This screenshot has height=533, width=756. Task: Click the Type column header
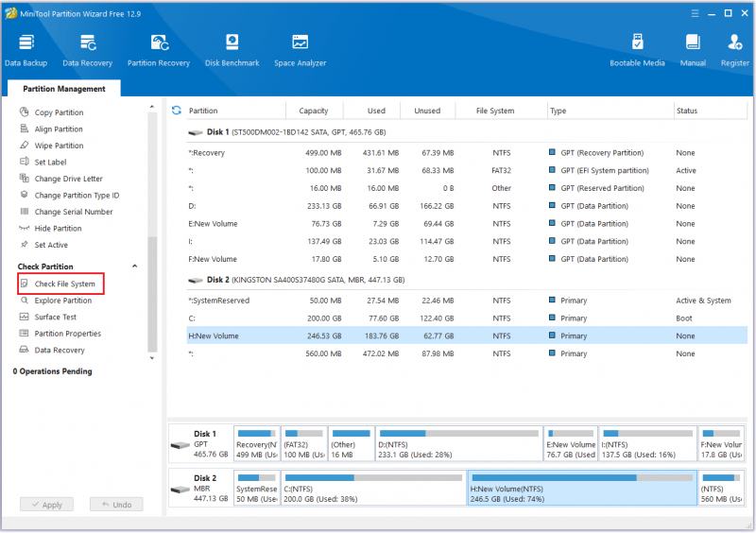(x=610, y=111)
